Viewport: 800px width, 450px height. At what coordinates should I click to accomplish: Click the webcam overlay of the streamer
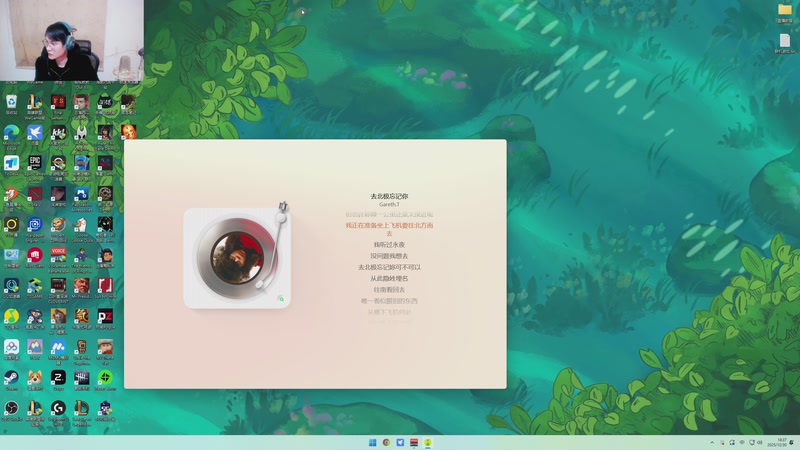(x=72, y=40)
